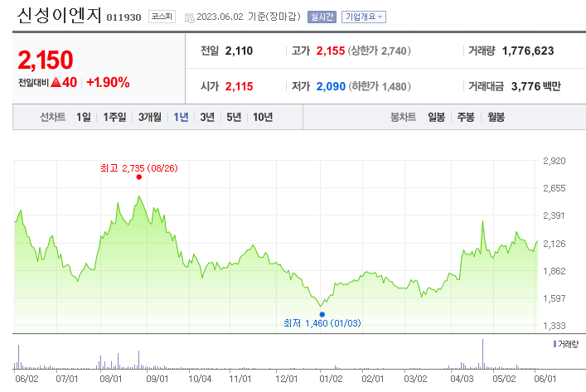Image resolution: width=586 pixels, height=392 pixels.
Task: Click the 하한가 1,480 text
Action: point(380,86)
